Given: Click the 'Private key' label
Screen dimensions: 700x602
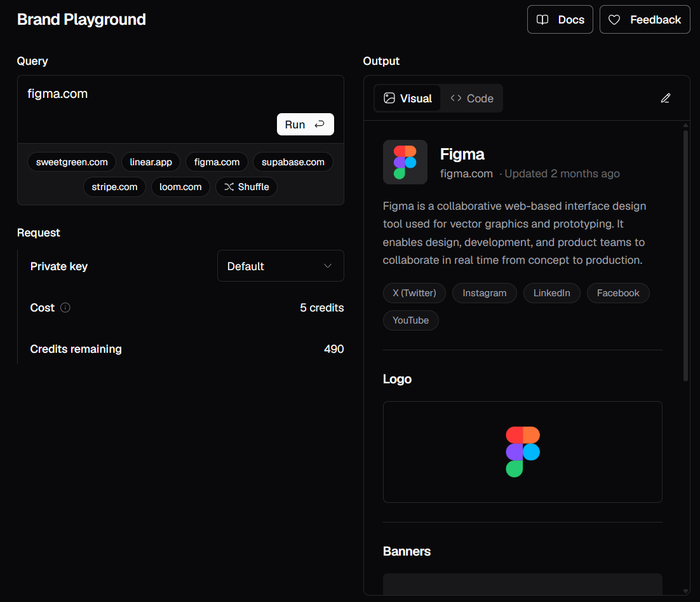Looking at the screenshot, I should coord(59,266).
